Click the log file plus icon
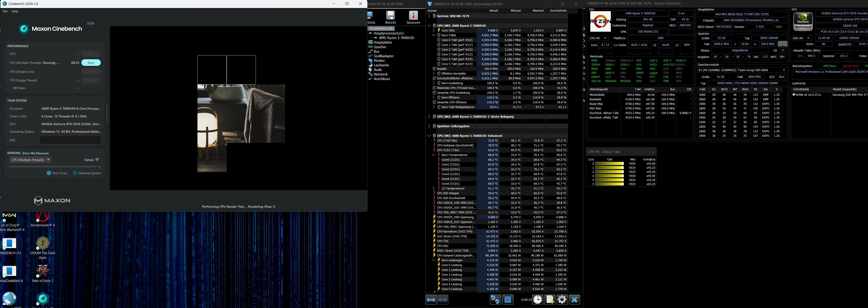This screenshot has height=308, width=868. point(549,300)
